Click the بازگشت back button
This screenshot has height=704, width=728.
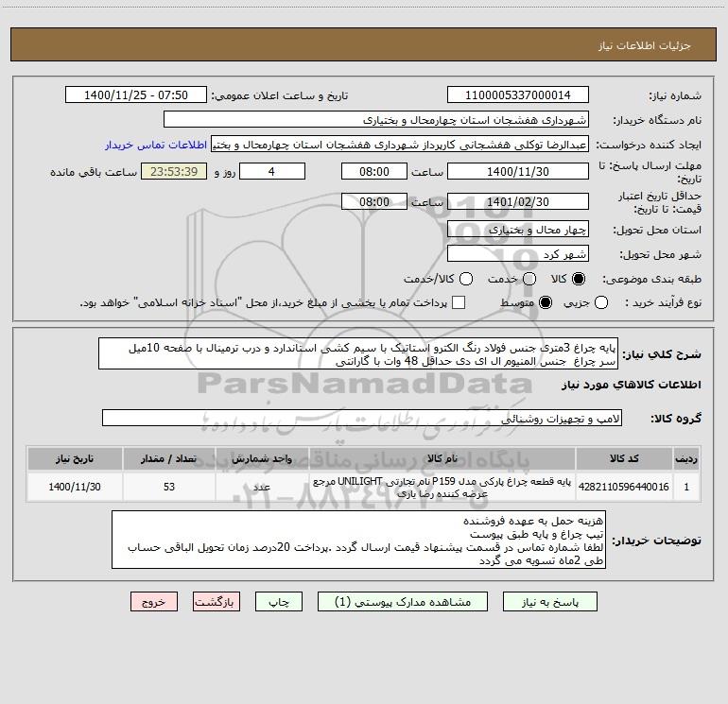[x=217, y=601]
